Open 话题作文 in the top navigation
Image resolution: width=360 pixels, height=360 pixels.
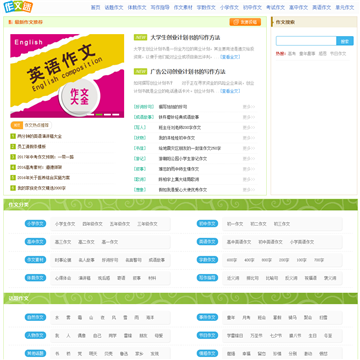(114, 7)
